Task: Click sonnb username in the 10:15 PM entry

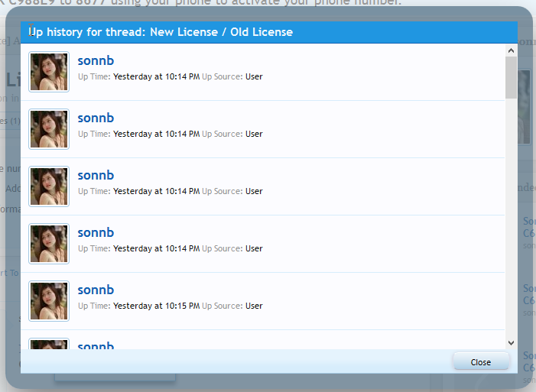Action: [96, 290]
